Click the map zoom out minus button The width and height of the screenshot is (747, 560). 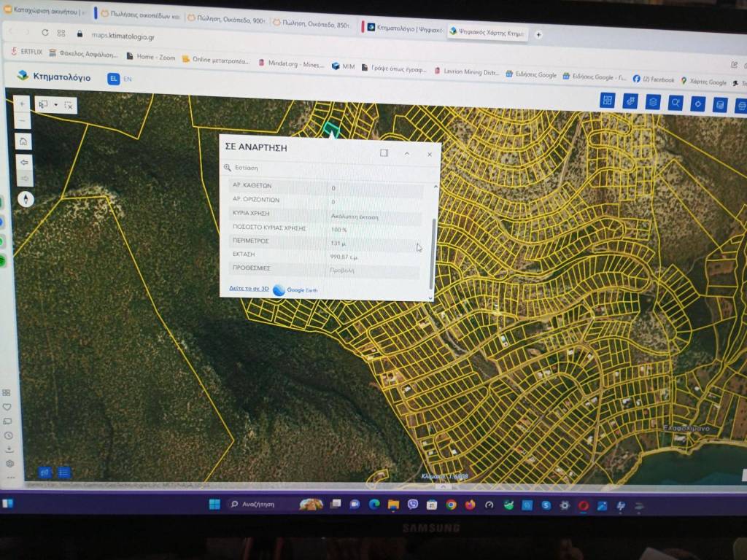point(23,122)
